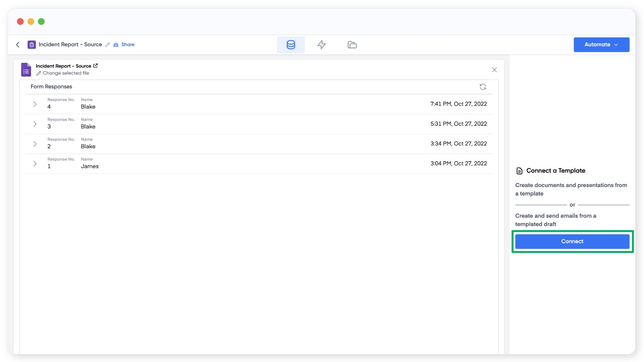Viewport: 644px width, 362px height.
Task: Click Change selected file
Action: [63, 73]
